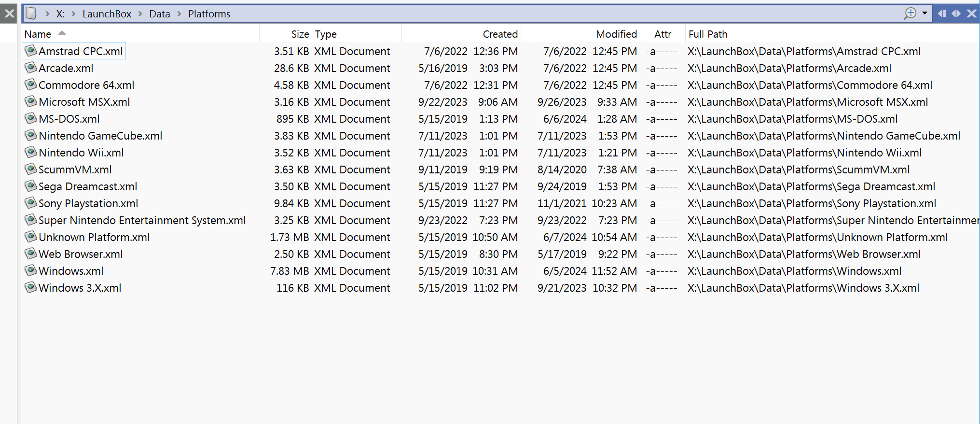Click the Microsoft MSX.xml file icon
The image size is (980, 424).
pyautogui.click(x=31, y=101)
